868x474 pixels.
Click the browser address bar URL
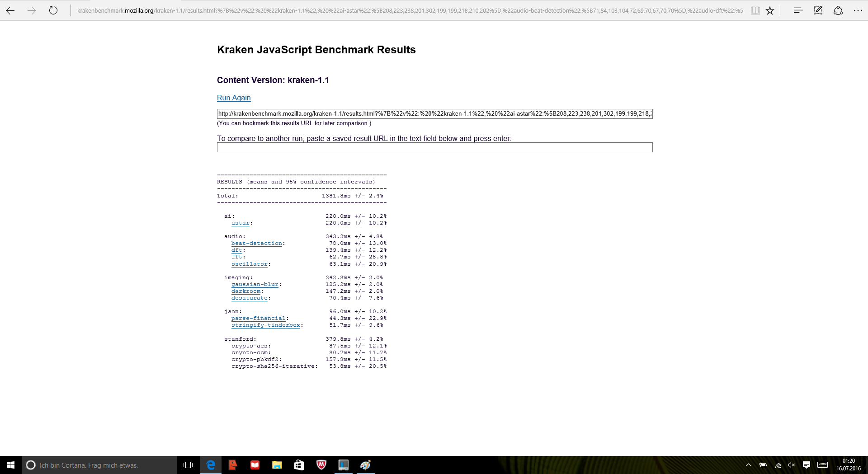click(x=410, y=10)
